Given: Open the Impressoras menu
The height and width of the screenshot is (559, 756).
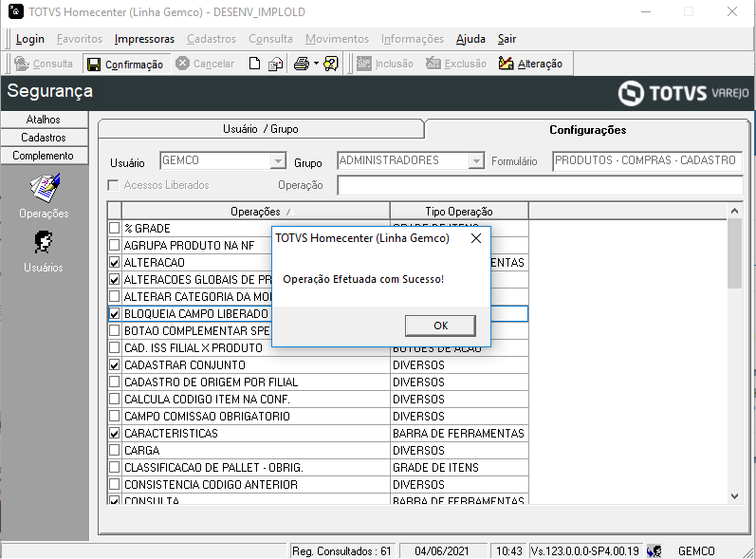Looking at the screenshot, I should pyautogui.click(x=144, y=39).
